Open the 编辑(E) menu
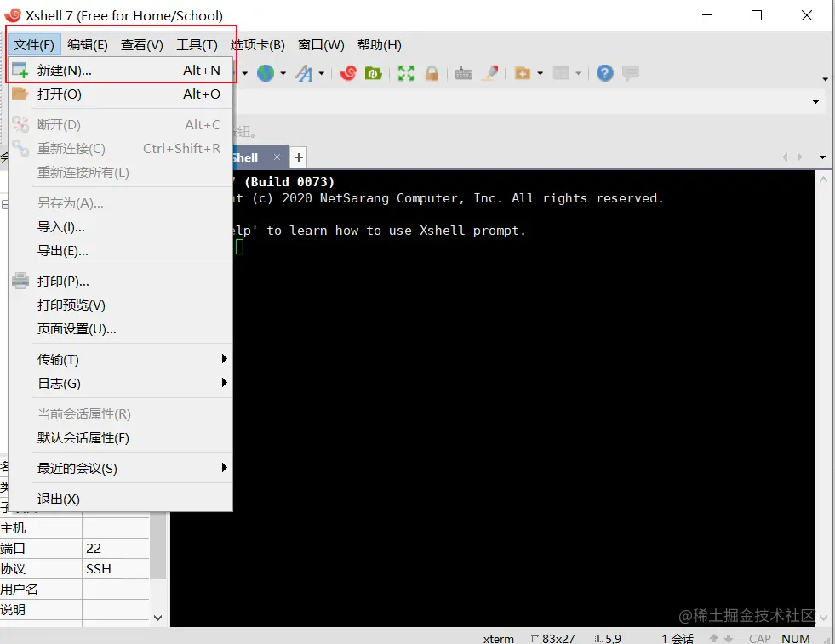Viewport: 835px width, 644px height. [88, 45]
